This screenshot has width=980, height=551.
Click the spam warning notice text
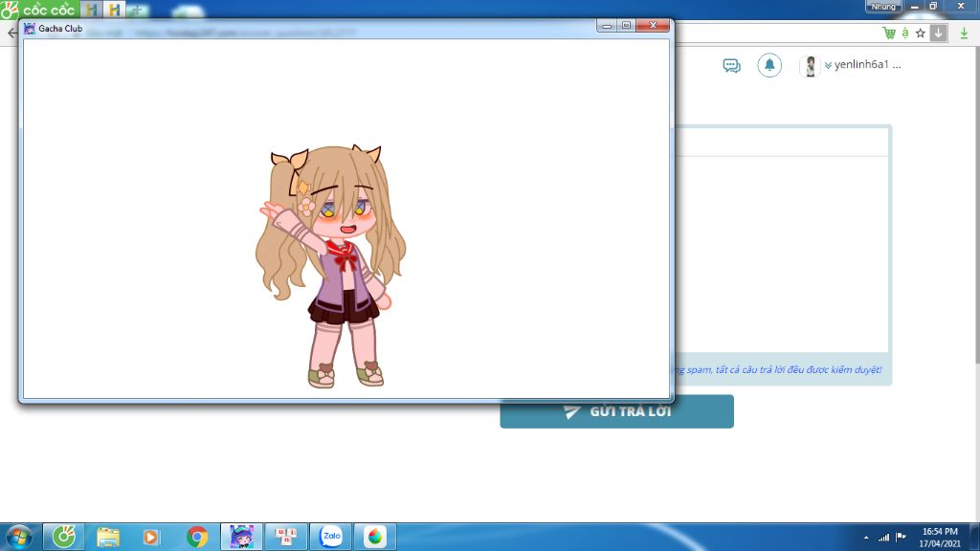[778, 370]
